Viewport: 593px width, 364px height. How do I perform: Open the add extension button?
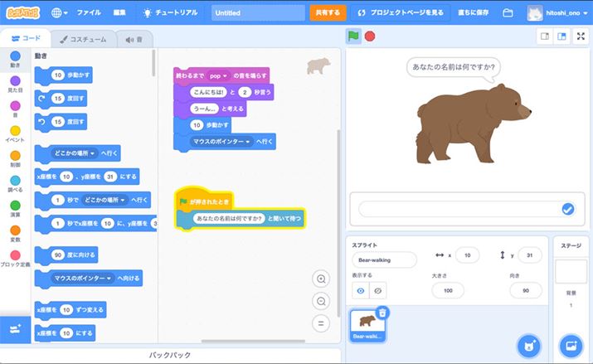(x=16, y=328)
